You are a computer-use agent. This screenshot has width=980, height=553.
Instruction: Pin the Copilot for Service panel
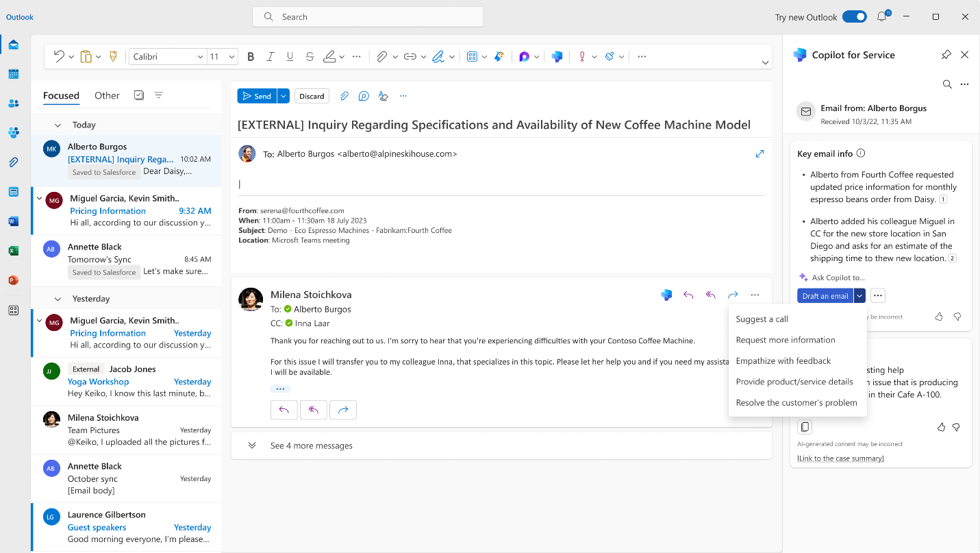click(x=946, y=54)
